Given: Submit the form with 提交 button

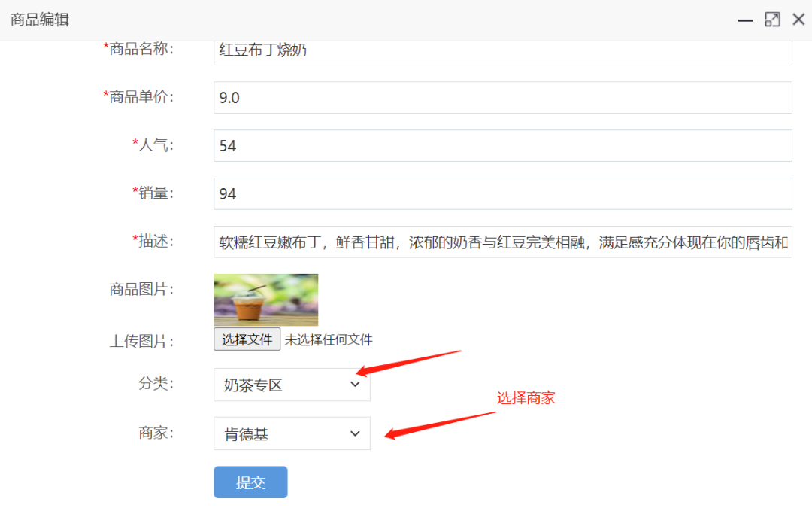Looking at the screenshot, I should (x=250, y=482).
